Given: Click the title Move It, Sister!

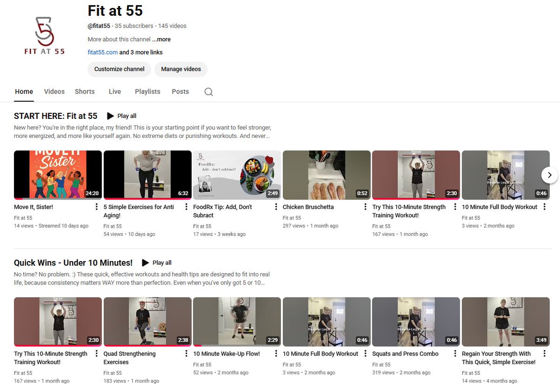Looking at the screenshot, I should click(34, 207).
